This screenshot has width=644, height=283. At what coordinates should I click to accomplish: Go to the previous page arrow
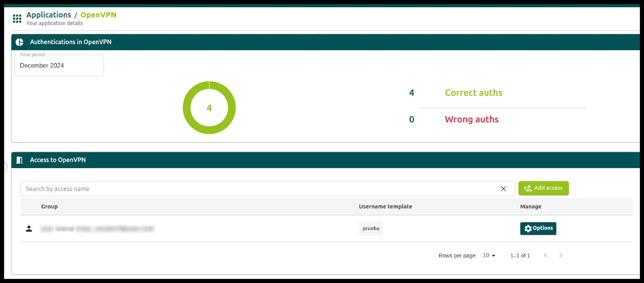(545, 256)
